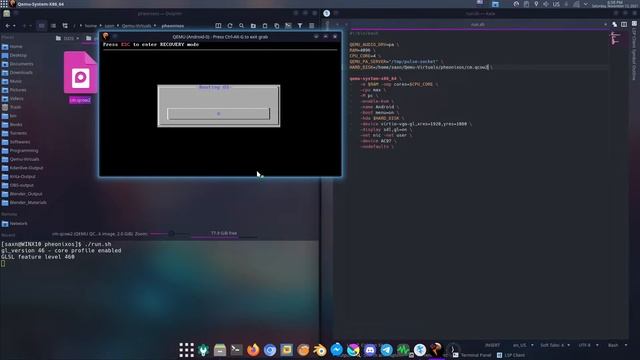
Task: Open the file manager icon in the dock
Action: [x=220, y=350]
